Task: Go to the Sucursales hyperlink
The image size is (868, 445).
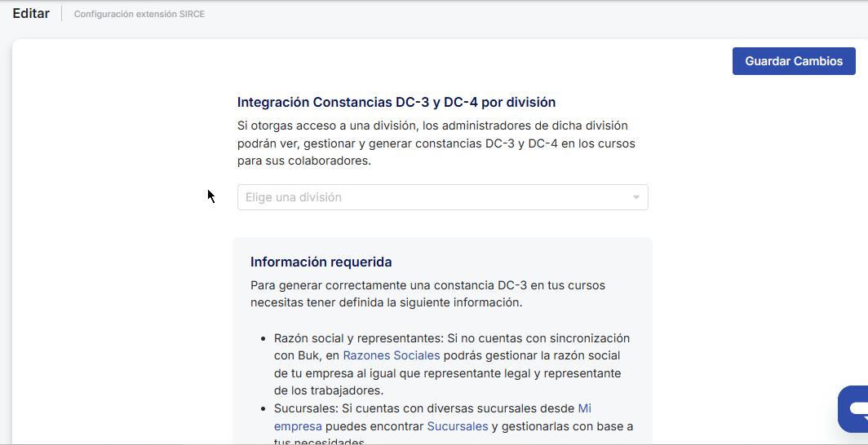Action: pos(457,426)
